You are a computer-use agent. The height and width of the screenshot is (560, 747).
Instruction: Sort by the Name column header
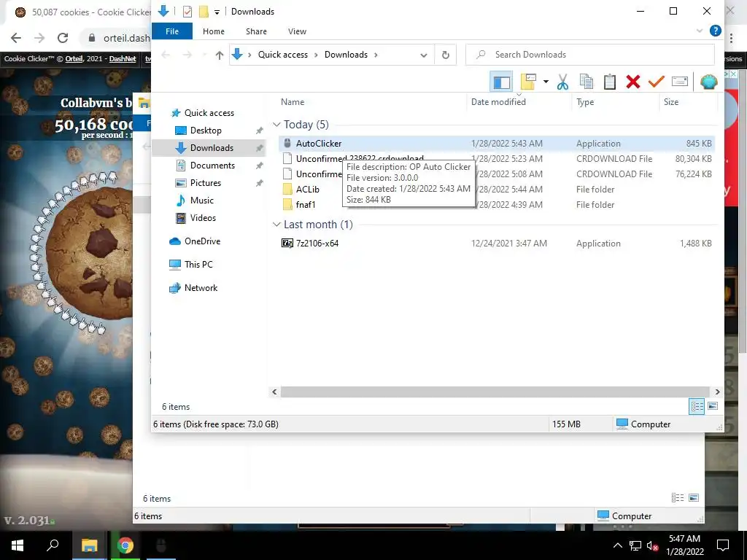tap(292, 102)
